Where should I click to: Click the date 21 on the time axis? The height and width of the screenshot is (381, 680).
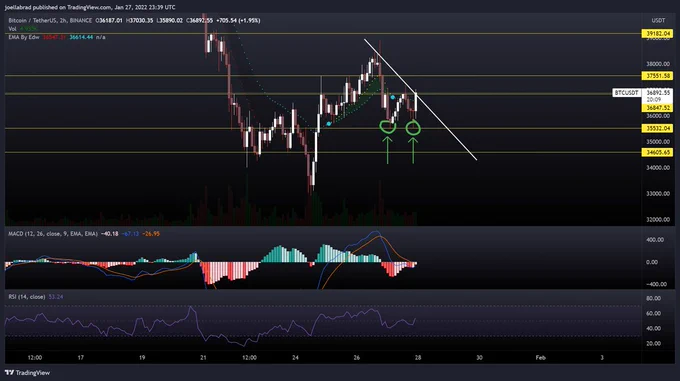(x=203, y=358)
